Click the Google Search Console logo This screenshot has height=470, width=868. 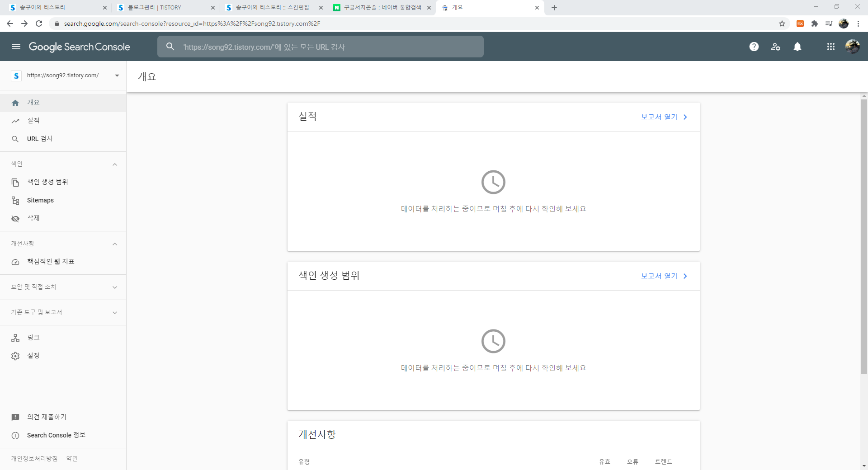pos(79,47)
